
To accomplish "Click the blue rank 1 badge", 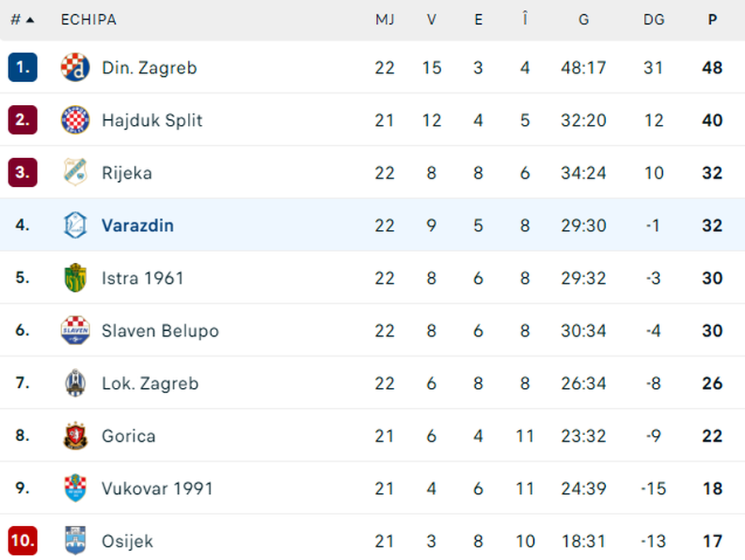I will tap(22, 68).
